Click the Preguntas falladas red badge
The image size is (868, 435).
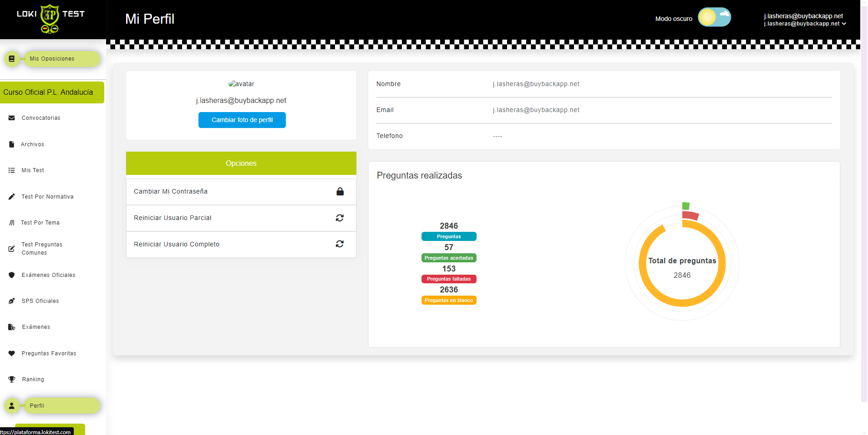pos(449,279)
